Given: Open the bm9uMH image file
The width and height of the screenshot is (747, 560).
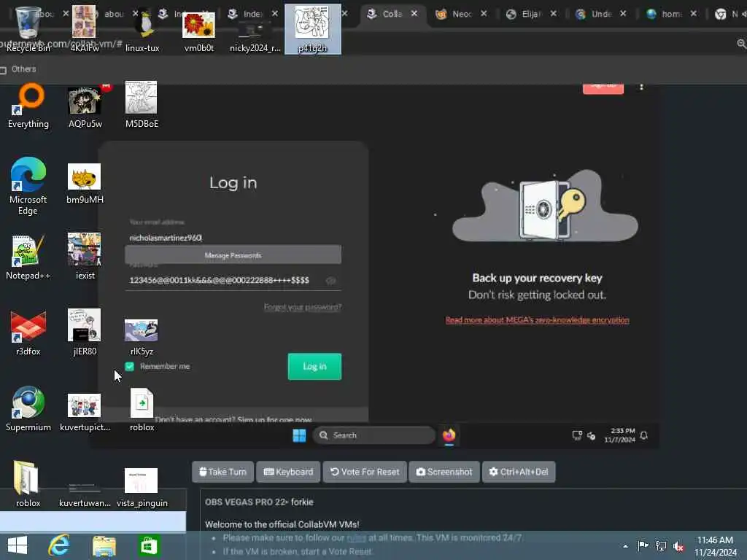Looking at the screenshot, I should [x=85, y=184].
